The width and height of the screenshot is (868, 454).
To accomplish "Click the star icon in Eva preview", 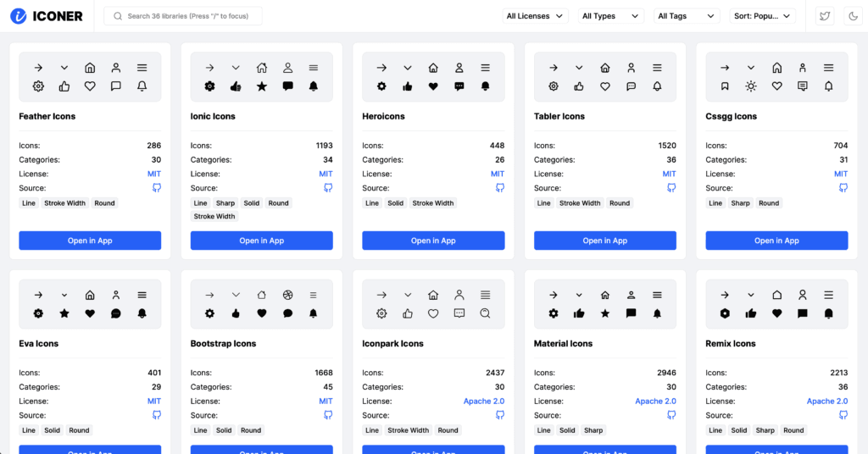I will pos(64,313).
